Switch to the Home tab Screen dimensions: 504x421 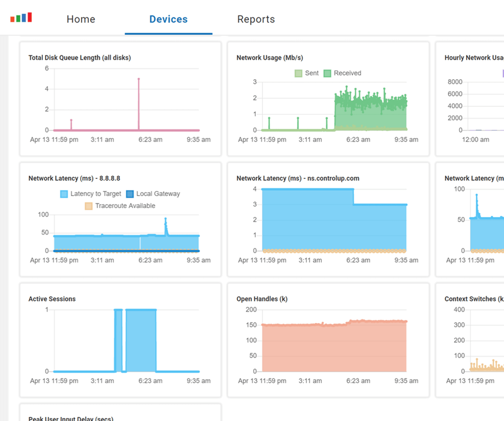(81, 19)
